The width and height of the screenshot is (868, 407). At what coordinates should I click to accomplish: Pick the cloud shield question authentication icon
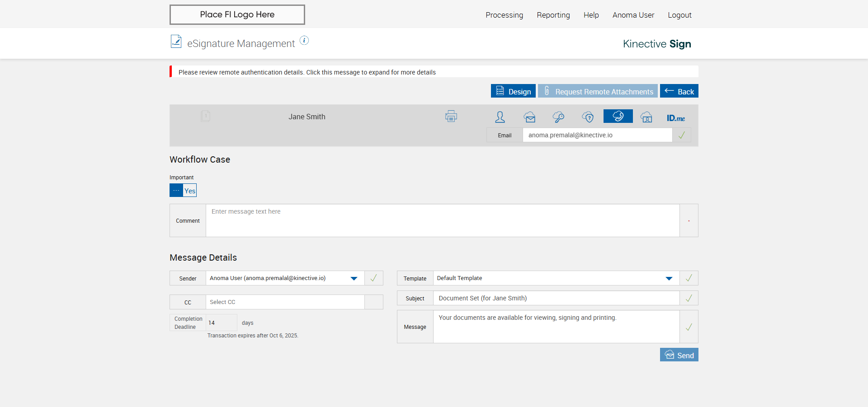[x=588, y=117]
